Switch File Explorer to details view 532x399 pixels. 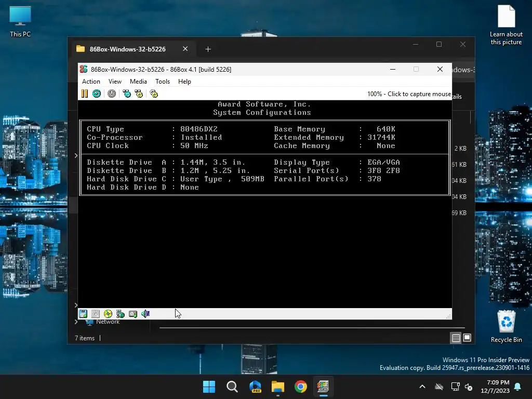[x=456, y=338]
